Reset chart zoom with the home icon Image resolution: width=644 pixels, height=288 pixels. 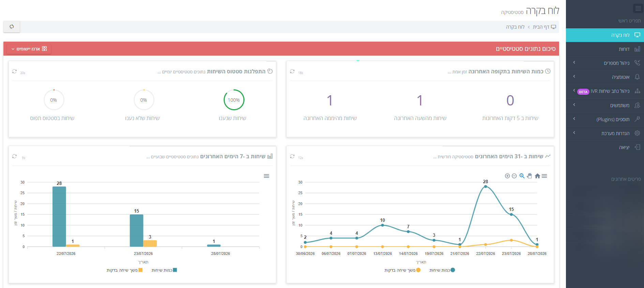tap(537, 176)
